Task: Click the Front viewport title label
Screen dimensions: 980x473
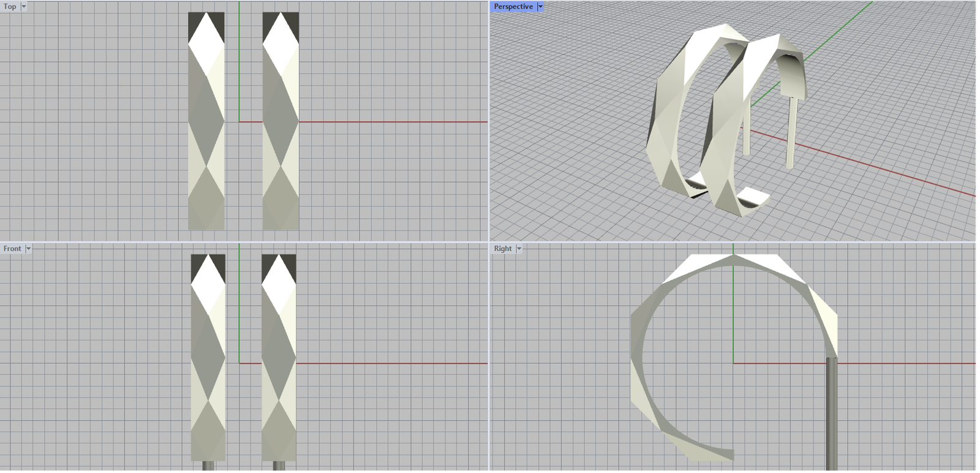Action: click(12, 249)
